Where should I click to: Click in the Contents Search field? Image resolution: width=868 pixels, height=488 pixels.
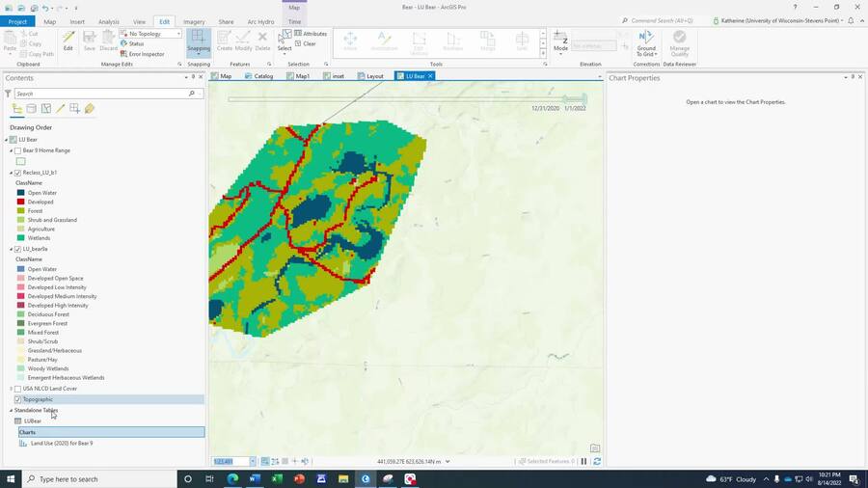[102, 94]
